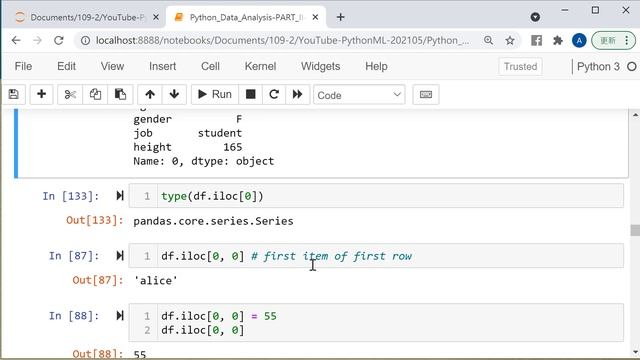The width and height of the screenshot is (640, 360).
Task: Save notebook with the floppy disk icon
Action: (13, 95)
